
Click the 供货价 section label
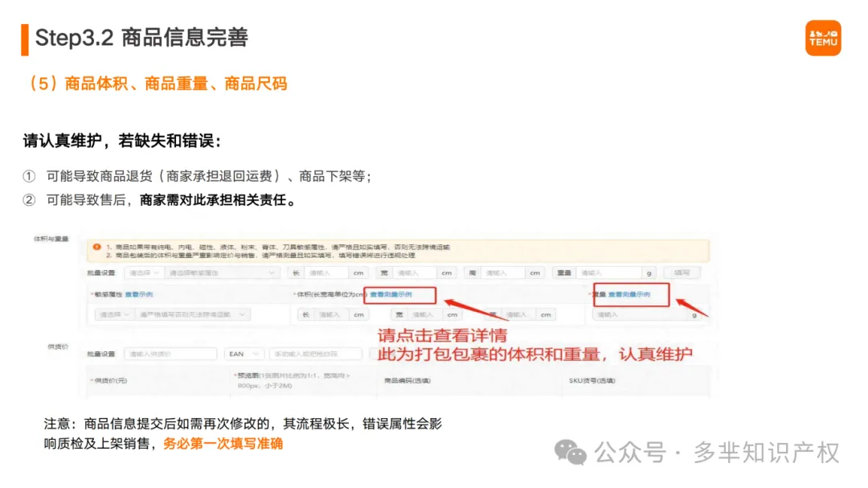[x=58, y=347]
